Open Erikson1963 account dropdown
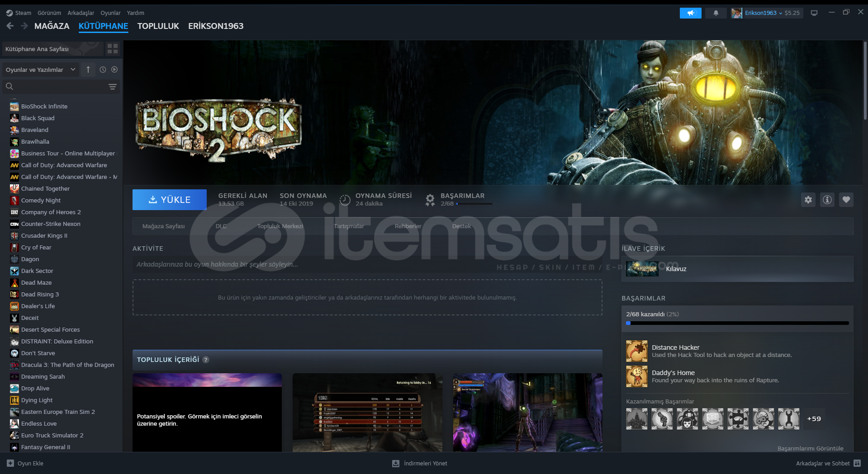 tap(763, 13)
